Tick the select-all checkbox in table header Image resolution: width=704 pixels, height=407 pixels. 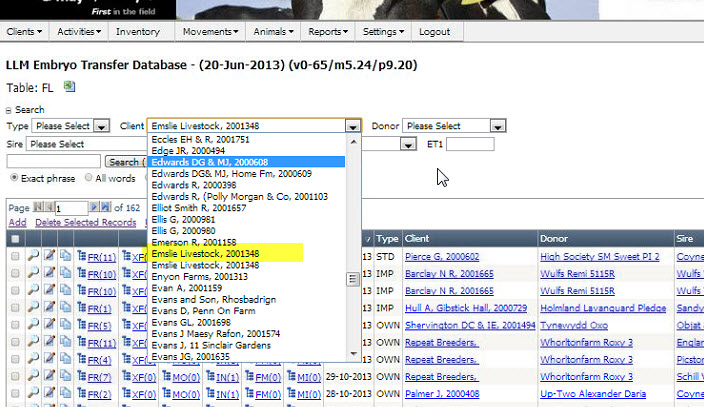point(14,240)
